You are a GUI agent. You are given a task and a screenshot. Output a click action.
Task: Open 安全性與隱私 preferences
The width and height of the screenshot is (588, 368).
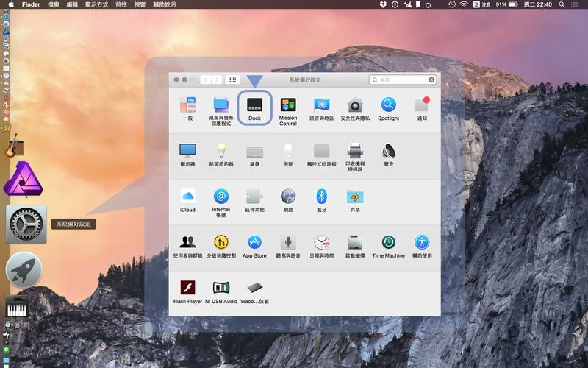[x=355, y=108]
